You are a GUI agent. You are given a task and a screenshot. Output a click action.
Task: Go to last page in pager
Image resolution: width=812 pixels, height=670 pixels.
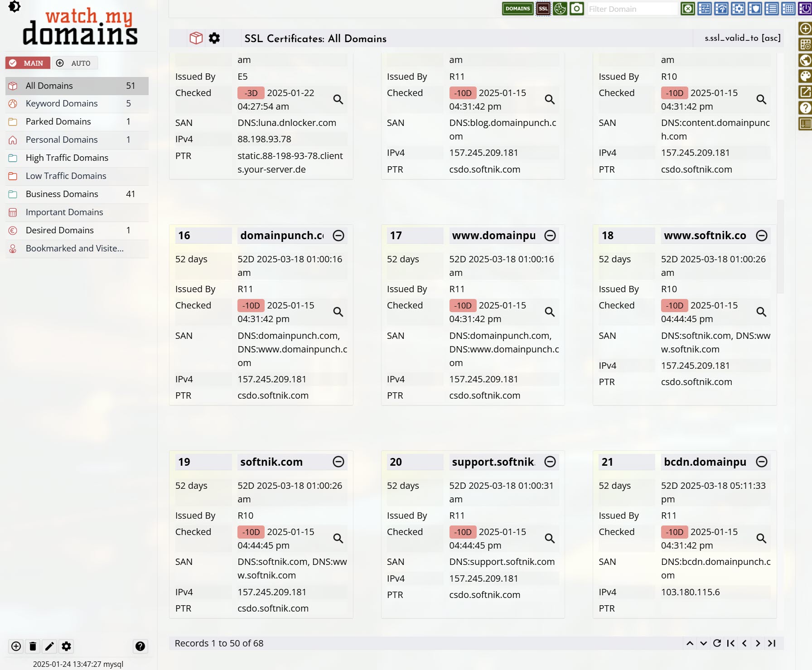(772, 643)
